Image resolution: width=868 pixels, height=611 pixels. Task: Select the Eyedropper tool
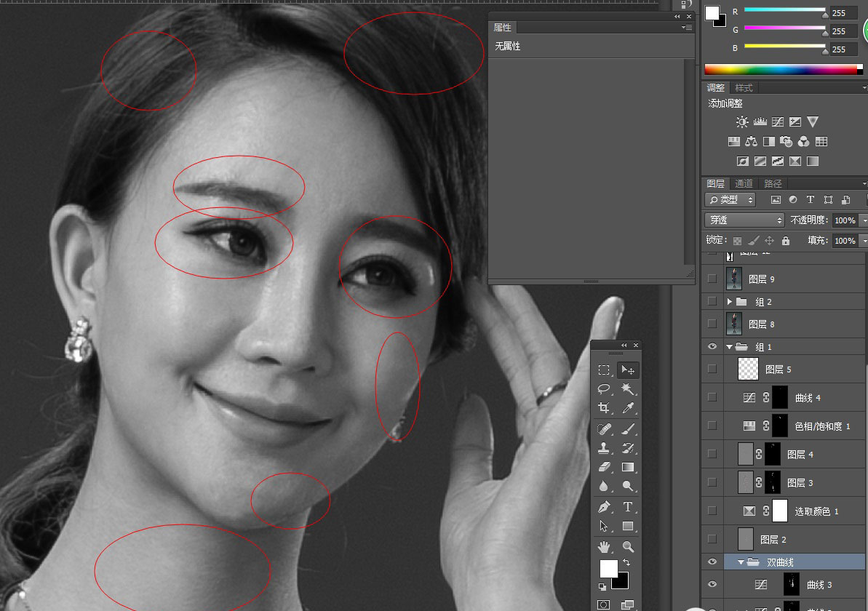click(x=628, y=409)
